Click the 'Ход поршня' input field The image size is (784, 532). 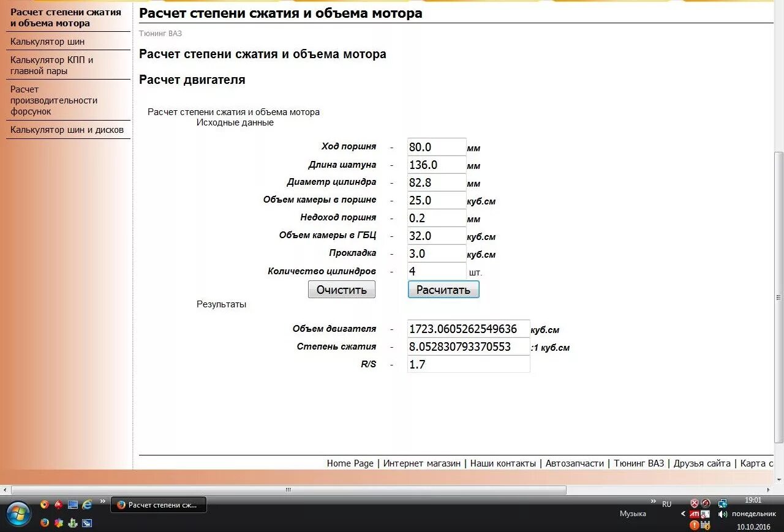(437, 147)
